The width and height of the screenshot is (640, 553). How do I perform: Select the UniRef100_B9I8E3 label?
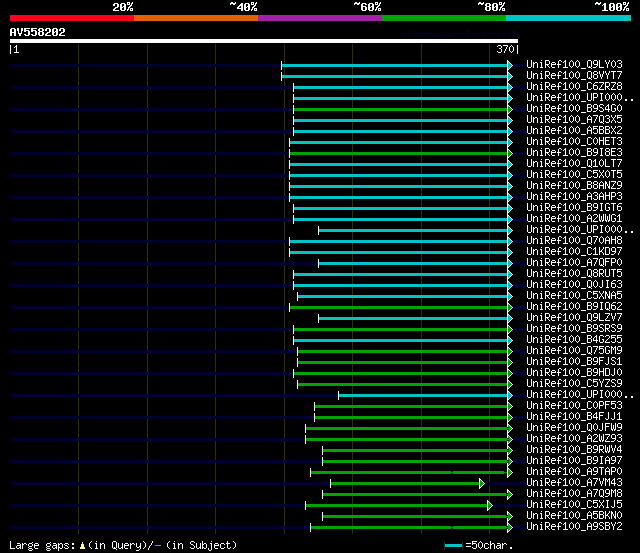574,153
